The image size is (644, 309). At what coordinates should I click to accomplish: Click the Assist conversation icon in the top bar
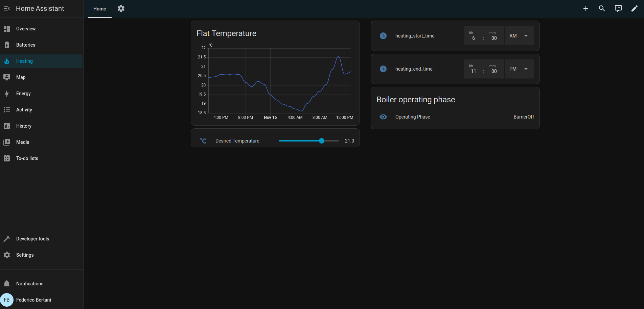(x=618, y=8)
